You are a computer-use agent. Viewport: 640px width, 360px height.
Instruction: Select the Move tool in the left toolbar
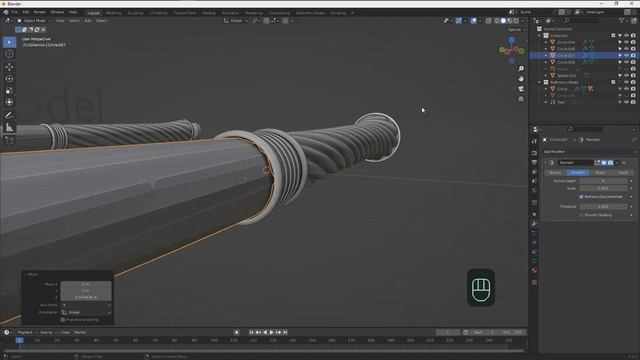pos(9,67)
